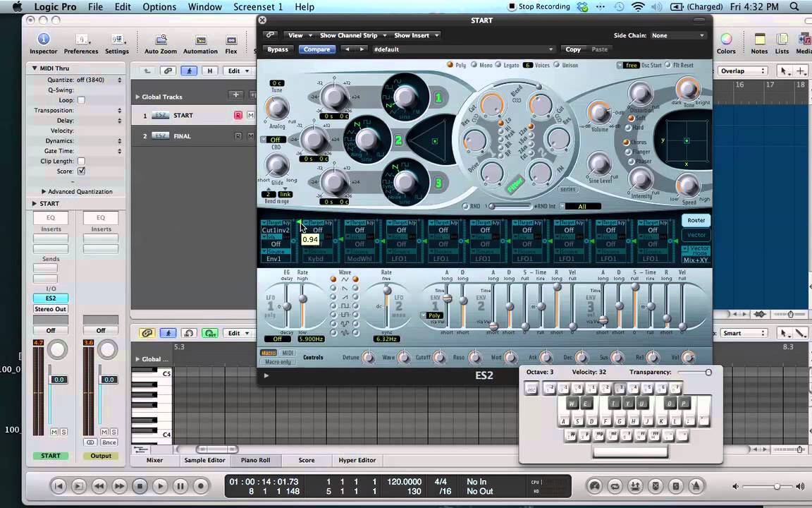Click the add global track plus button
Screen dimensions: 812x508
(x=235, y=95)
